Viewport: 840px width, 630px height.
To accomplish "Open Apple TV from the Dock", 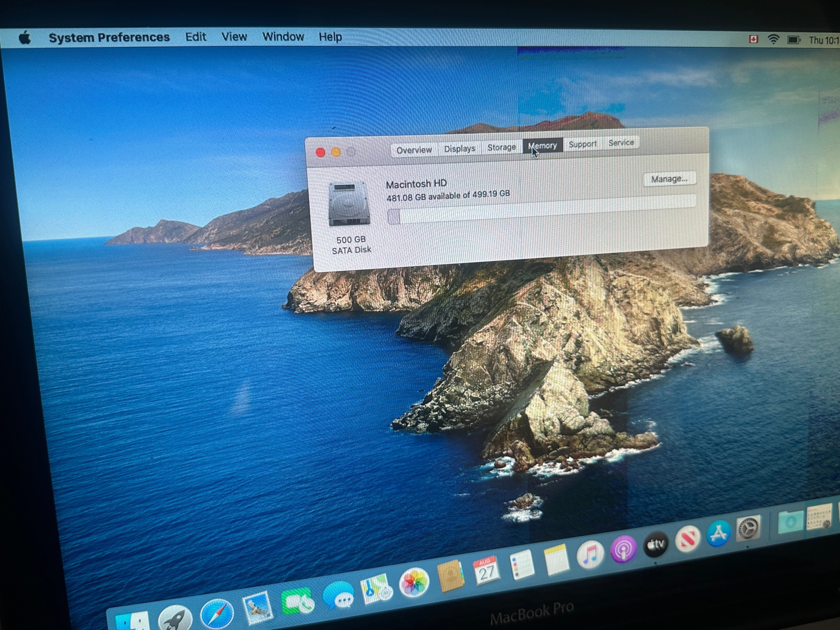I will pyautogui.click(x=656, y=544).
